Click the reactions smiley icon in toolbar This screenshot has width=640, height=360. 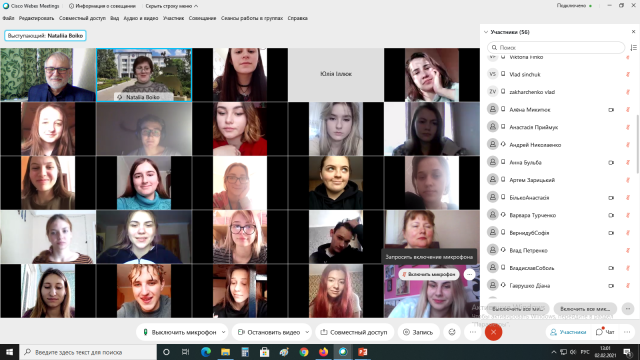(452, 332)
